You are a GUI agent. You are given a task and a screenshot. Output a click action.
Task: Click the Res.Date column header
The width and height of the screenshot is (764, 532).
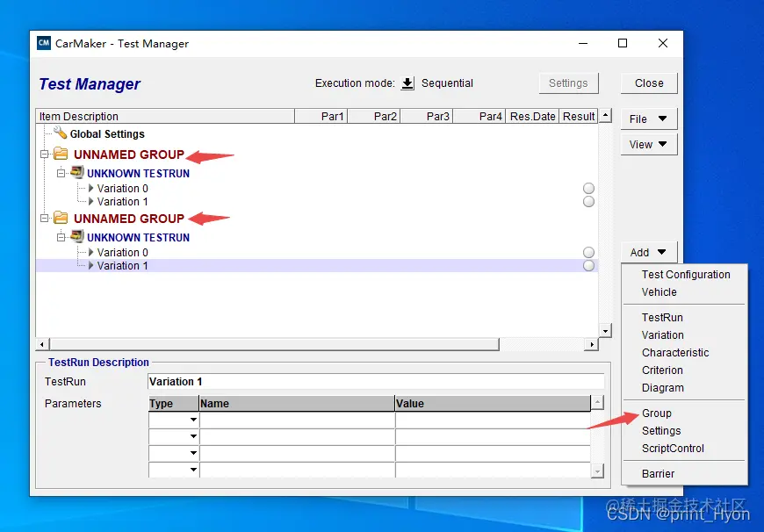click(x=532, y=117)
